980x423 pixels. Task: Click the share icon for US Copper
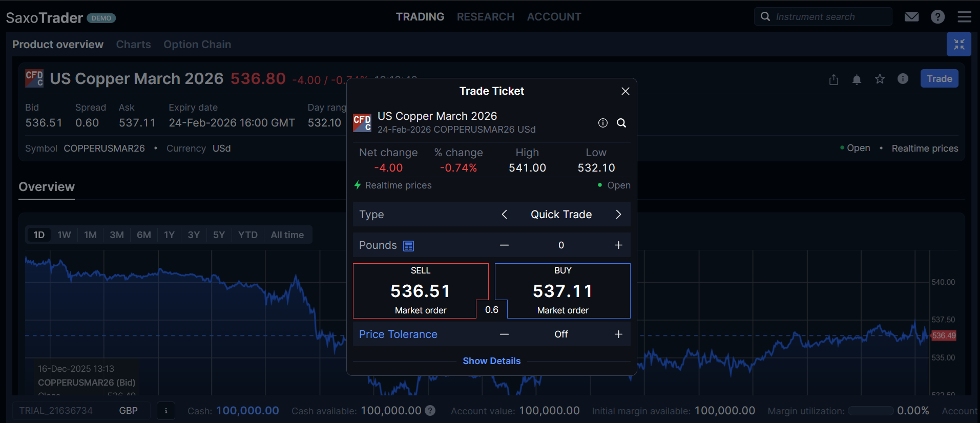[x=833, y=79]
